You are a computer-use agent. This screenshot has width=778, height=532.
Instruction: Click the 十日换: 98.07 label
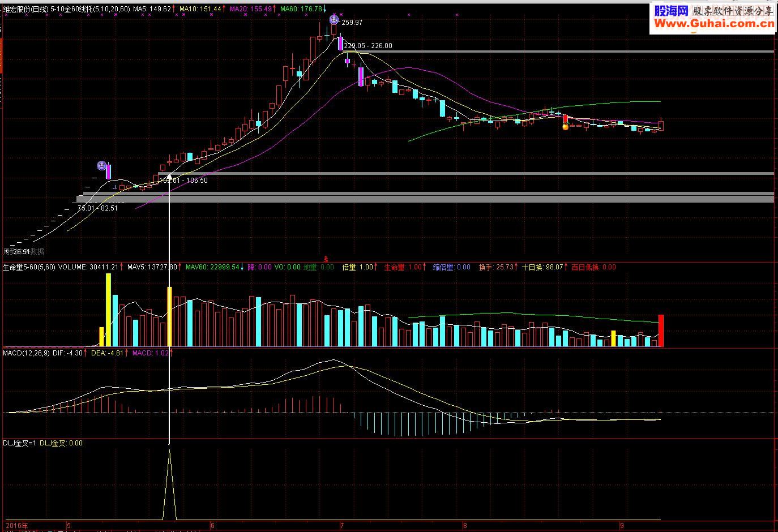point(542,267)
